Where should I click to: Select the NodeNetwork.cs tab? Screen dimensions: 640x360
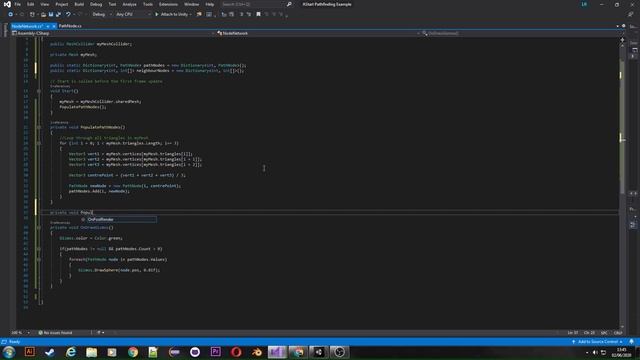pyautogui.click(x=27, y=26)
